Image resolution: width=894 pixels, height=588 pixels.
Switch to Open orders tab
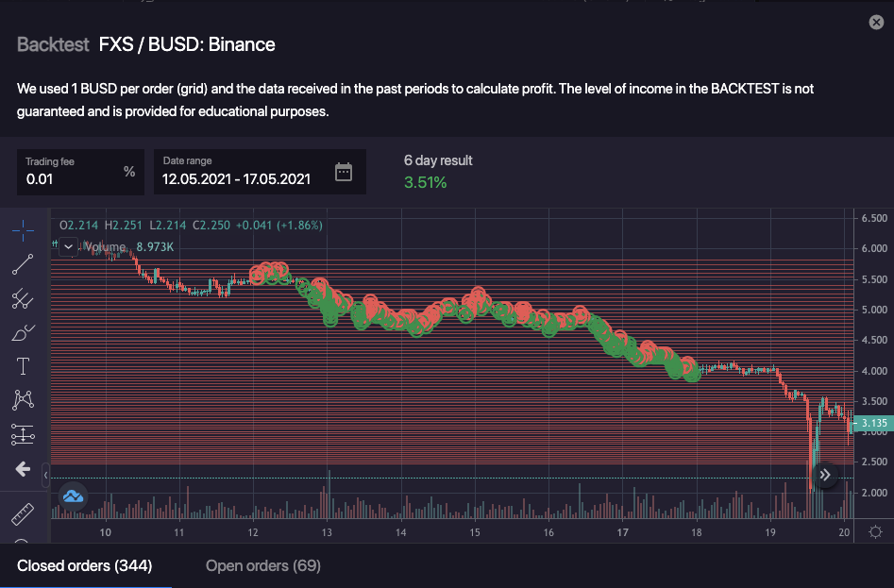tap(263, 566)
